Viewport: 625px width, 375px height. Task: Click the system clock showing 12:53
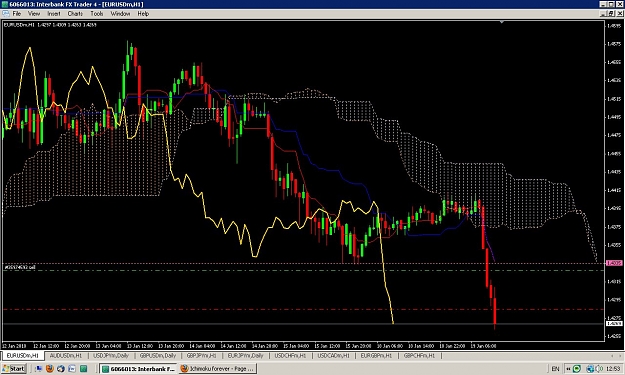[x=613, y=369]
